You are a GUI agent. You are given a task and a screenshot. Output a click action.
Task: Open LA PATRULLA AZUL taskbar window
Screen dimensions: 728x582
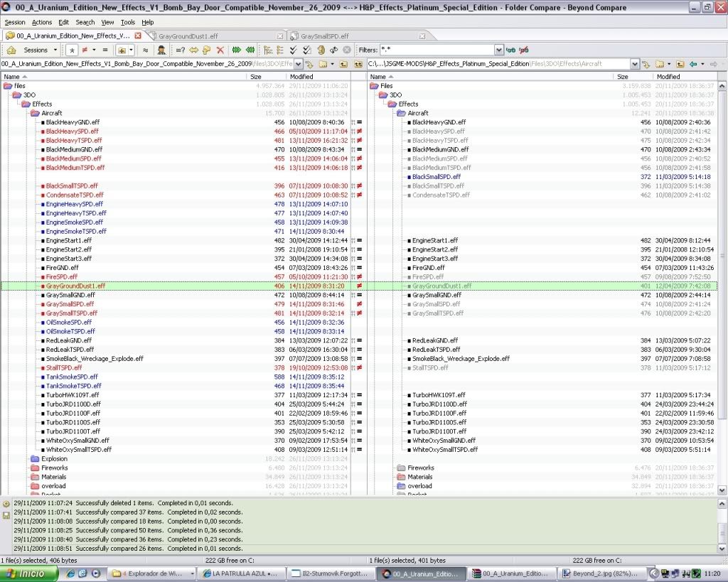click(x=241, y=573)
